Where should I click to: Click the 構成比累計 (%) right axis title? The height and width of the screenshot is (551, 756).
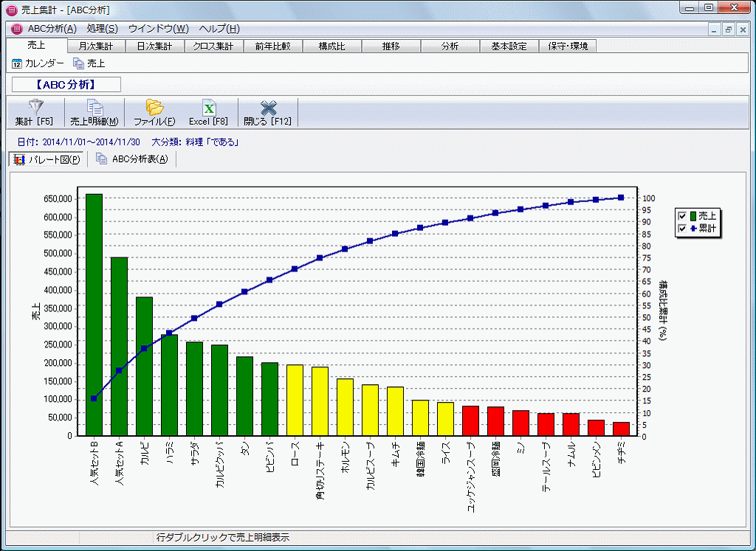[x=664, y=311]
